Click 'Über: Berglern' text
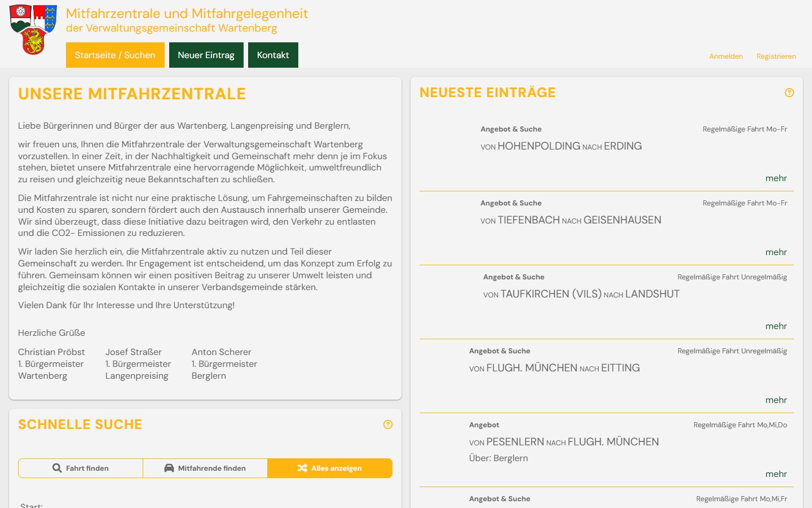This screenshot has height=508, width=812. 498,458
